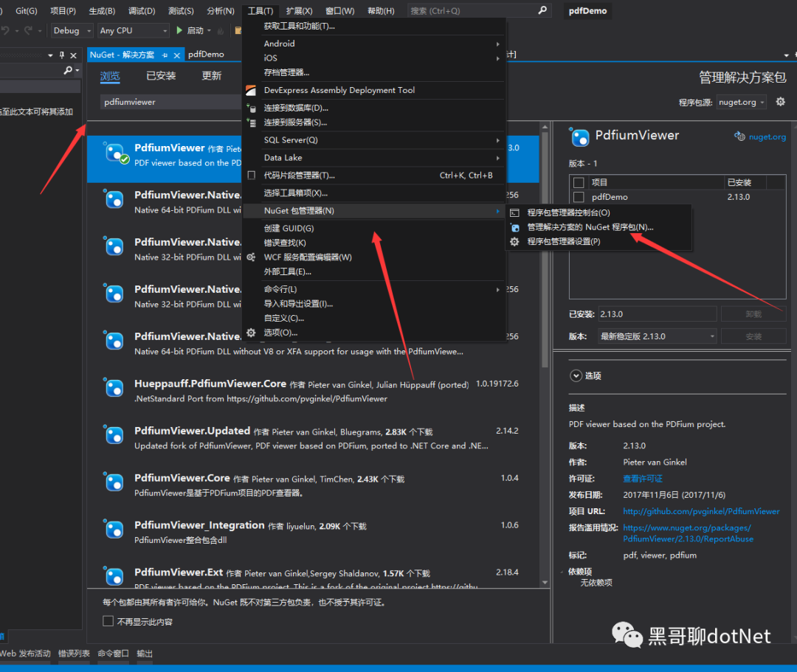The image size is (797, 672).
Task: Click the PdfiumViewer.Ext package icon
Action: coord(114,577)
